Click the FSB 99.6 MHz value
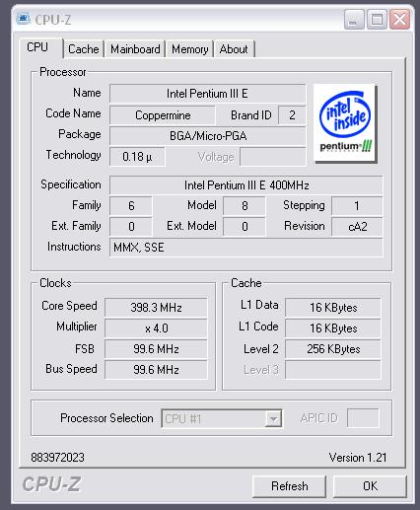 tap(156, 349)
